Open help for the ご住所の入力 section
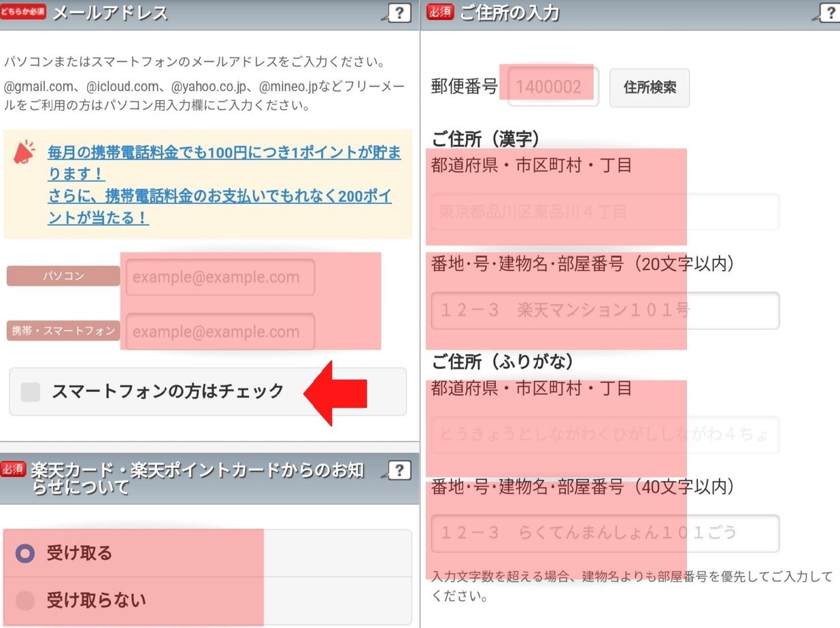The width and height of the screenshot is (840, 628). 830,12
